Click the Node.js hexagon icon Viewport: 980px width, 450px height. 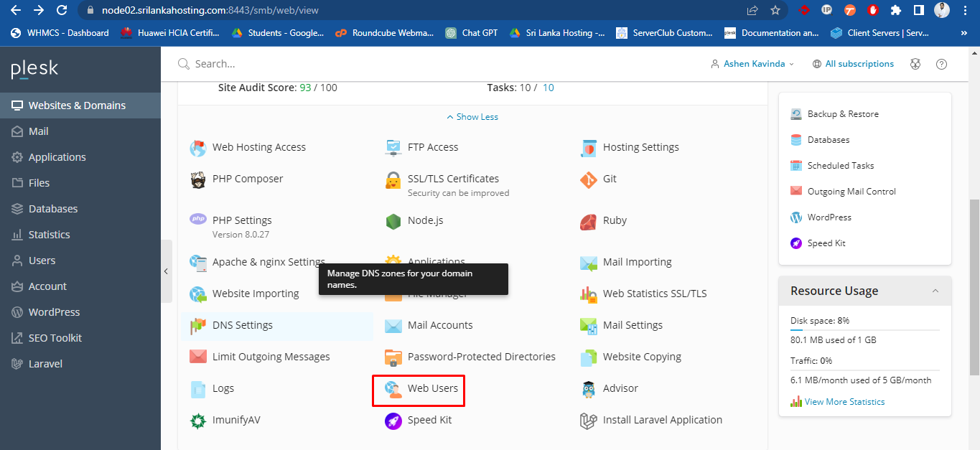(x=393, y=221)
